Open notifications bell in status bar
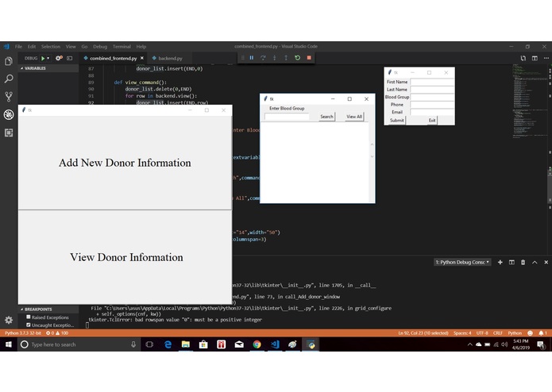The image size is (552, 392). click(541, 333)
